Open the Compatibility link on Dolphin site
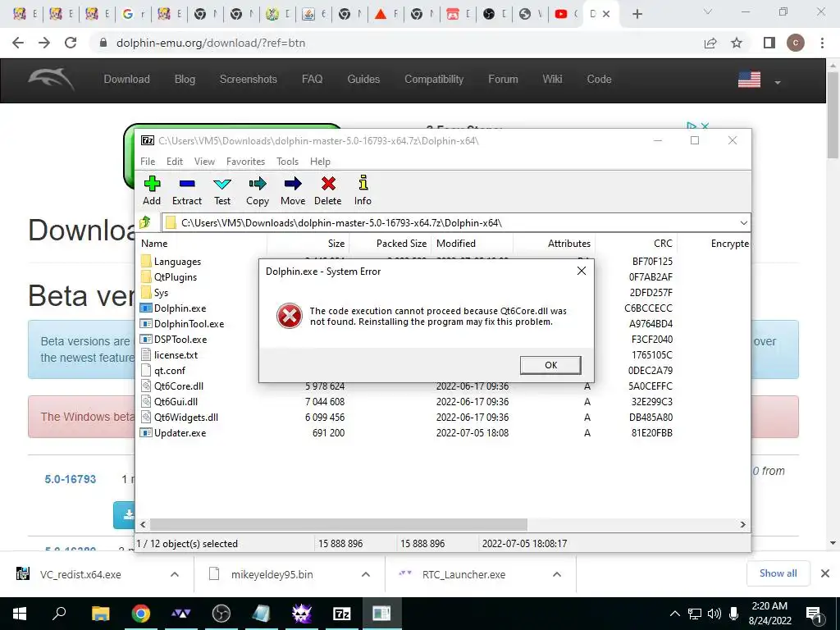The height and width of the screenshot is (630, 840). point(434,79)
